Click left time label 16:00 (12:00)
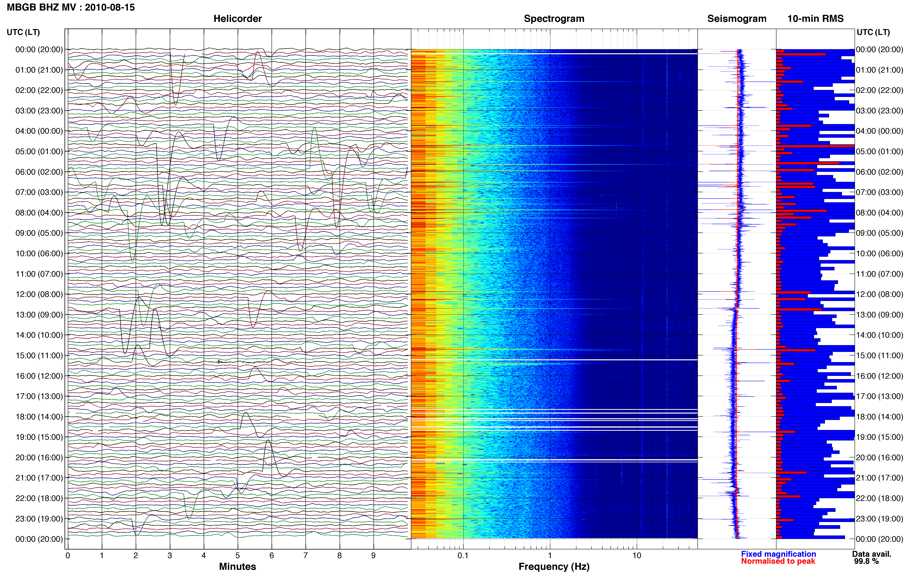The width and height of the screenshot is (924, 578). [39, 376]
